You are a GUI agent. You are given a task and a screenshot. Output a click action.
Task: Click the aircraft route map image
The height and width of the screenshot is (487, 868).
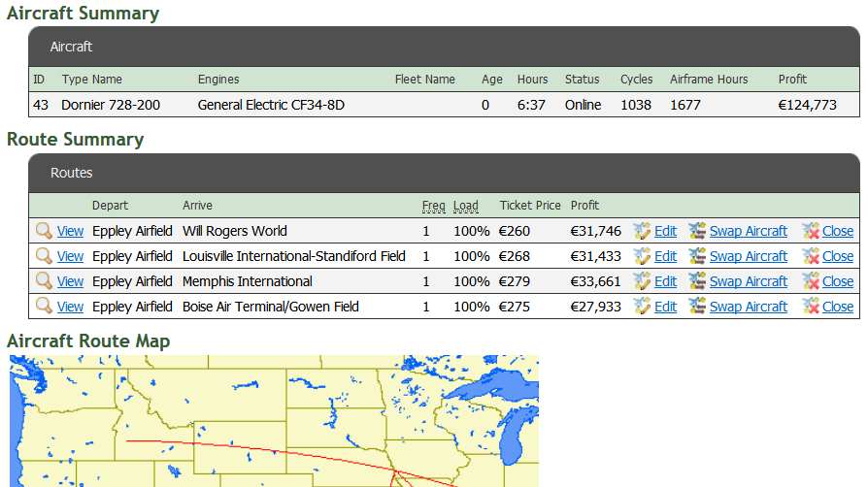pyautogui.click(x=274, y=420)
